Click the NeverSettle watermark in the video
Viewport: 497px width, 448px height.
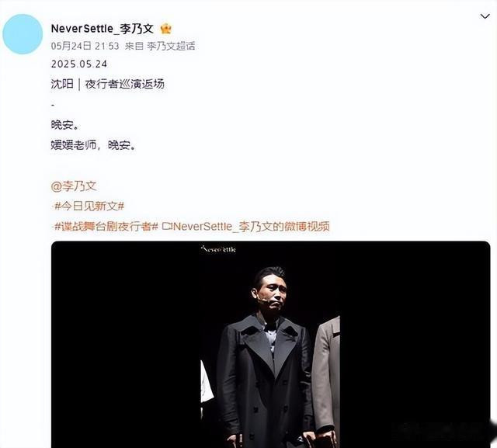coord(218,249)
